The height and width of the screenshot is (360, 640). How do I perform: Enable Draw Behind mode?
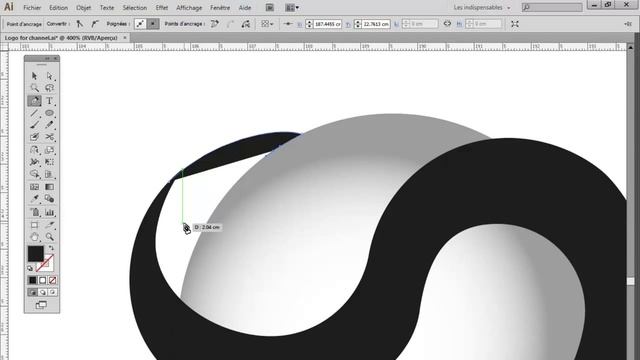click(42, 293)
